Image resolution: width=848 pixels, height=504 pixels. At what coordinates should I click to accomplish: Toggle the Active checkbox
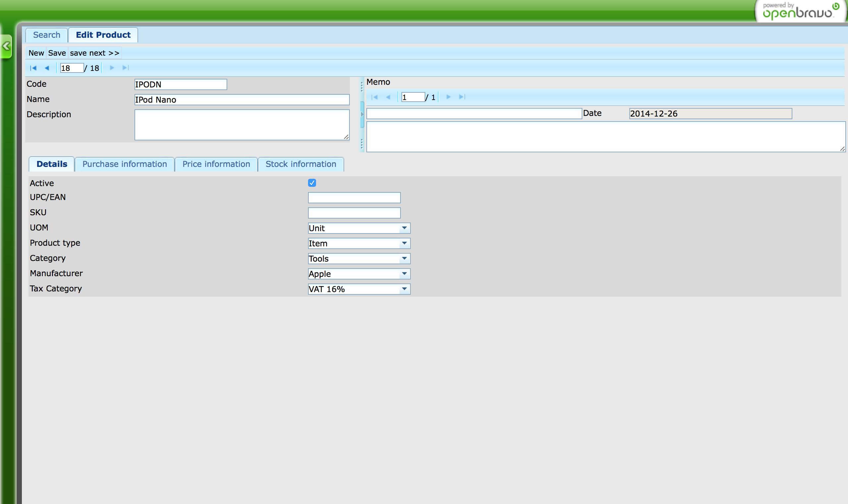pos(312,183)
